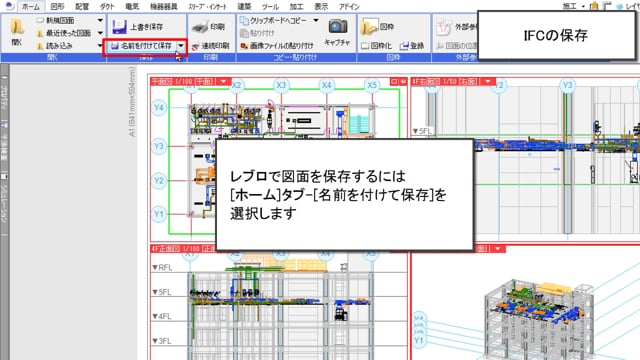Screen dimensions: 640x360
Task: Switch to the 図形 tab
Action: pos(57,7)
